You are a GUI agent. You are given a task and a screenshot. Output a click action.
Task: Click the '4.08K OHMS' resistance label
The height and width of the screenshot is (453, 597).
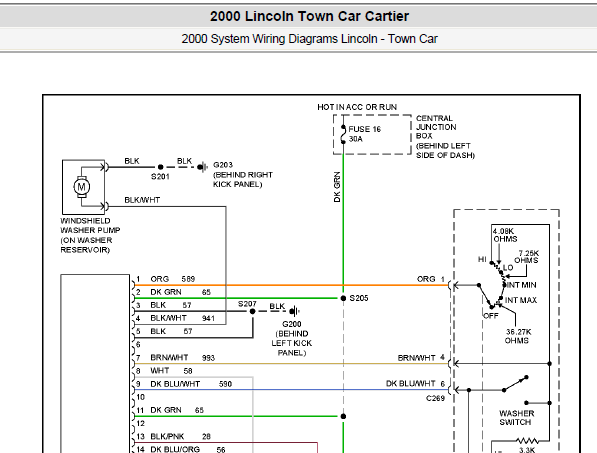click(505, 235)
